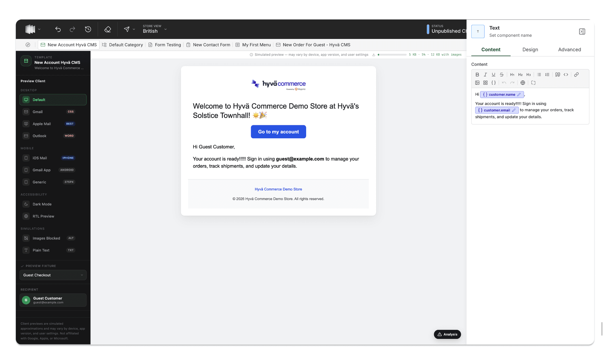This screenshot has width=610, height=364.
Task: Switch to the Advanced tab
Action: click(569, 50)
